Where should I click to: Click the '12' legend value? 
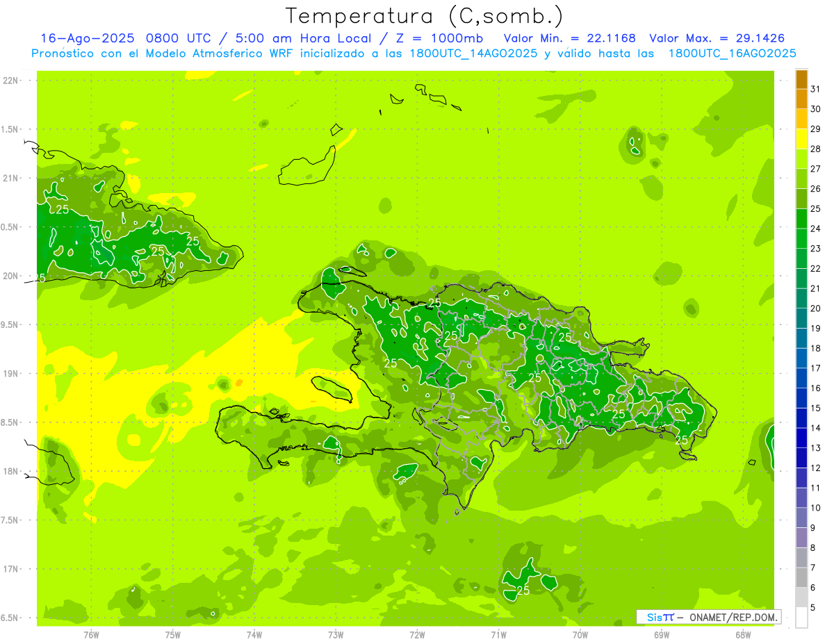[x=815, y=468]
